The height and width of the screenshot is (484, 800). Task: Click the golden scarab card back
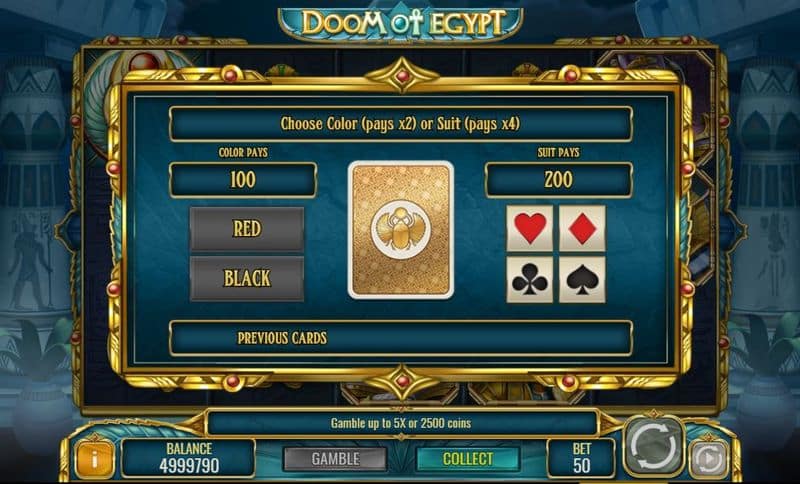(x=401, y=230)
